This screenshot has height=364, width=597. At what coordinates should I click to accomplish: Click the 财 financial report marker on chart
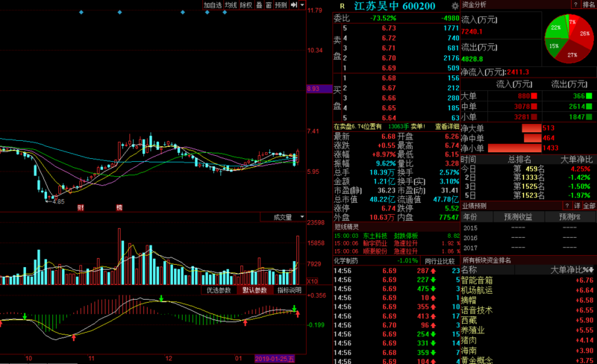[x=81, y=208]
